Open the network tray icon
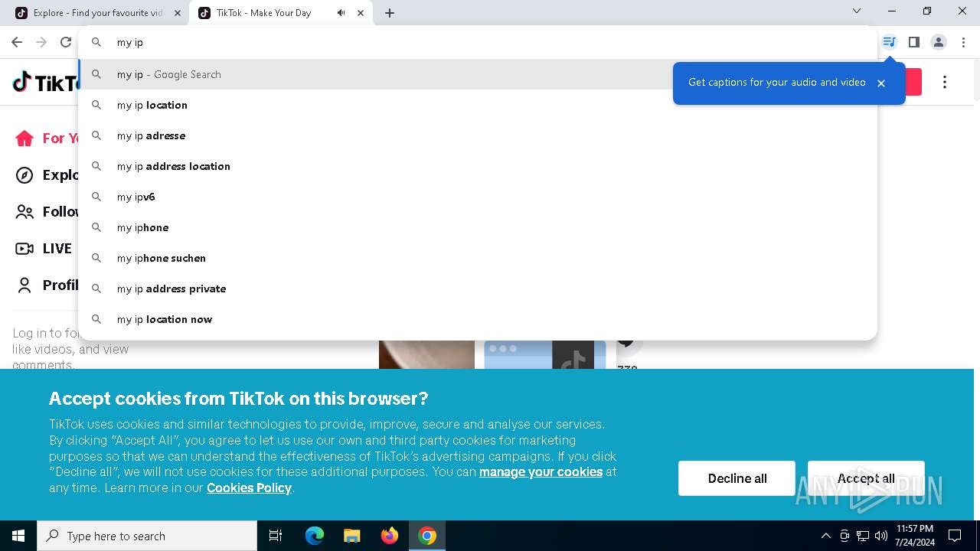 (x=863, y=536)
